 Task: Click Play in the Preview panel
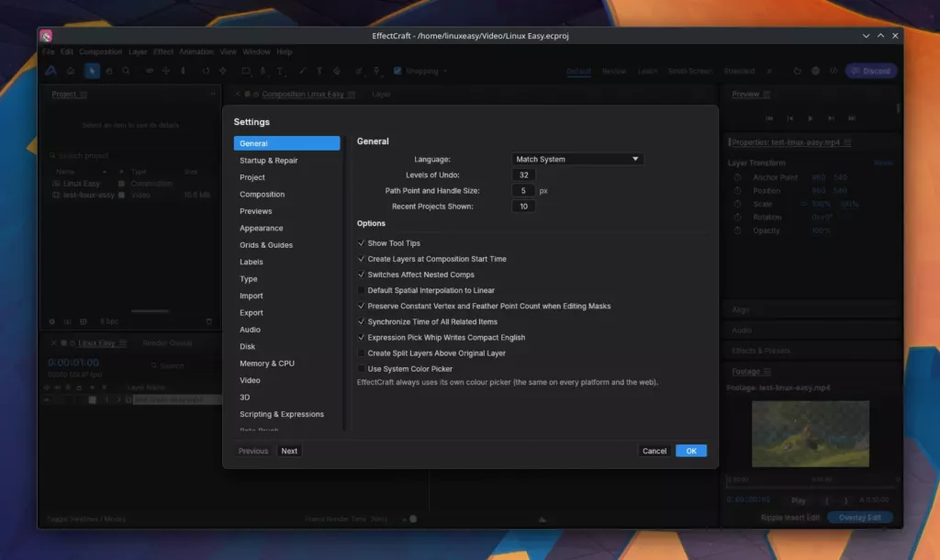pyautogui.click(x=810, y=118)
